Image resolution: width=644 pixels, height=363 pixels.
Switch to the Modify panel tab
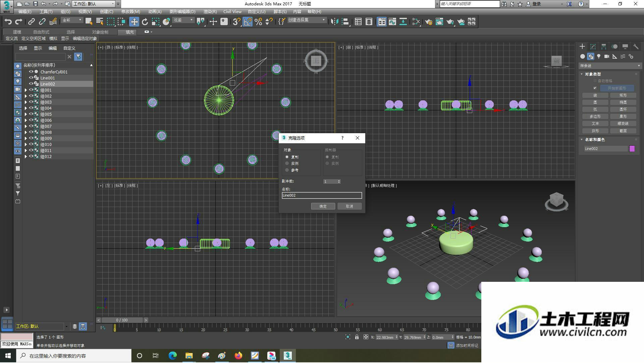593,47
